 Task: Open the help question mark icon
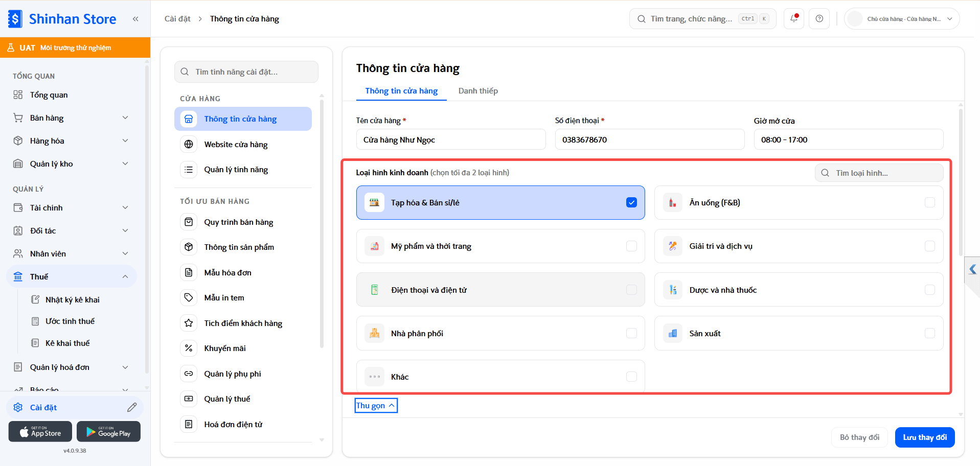(819, 18)
